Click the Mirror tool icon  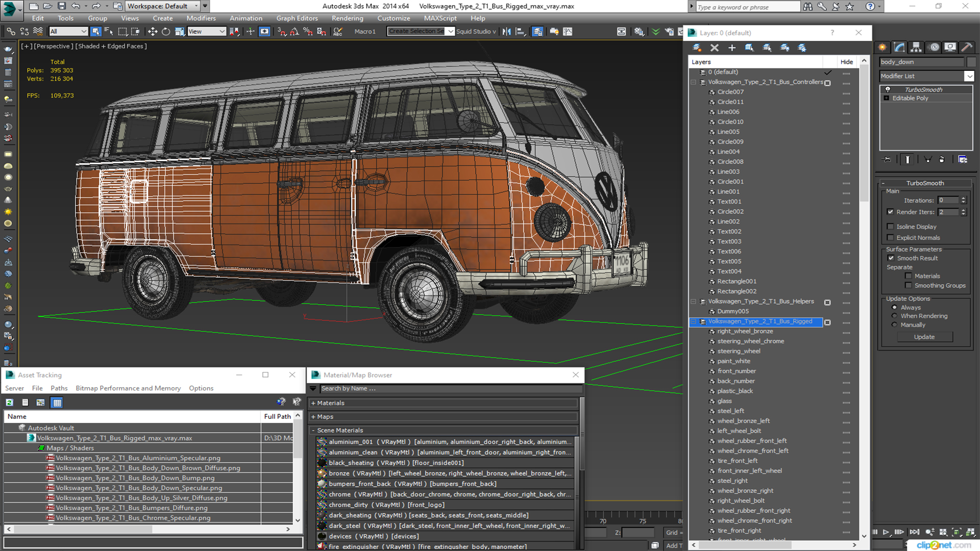[x=506, y=32]
